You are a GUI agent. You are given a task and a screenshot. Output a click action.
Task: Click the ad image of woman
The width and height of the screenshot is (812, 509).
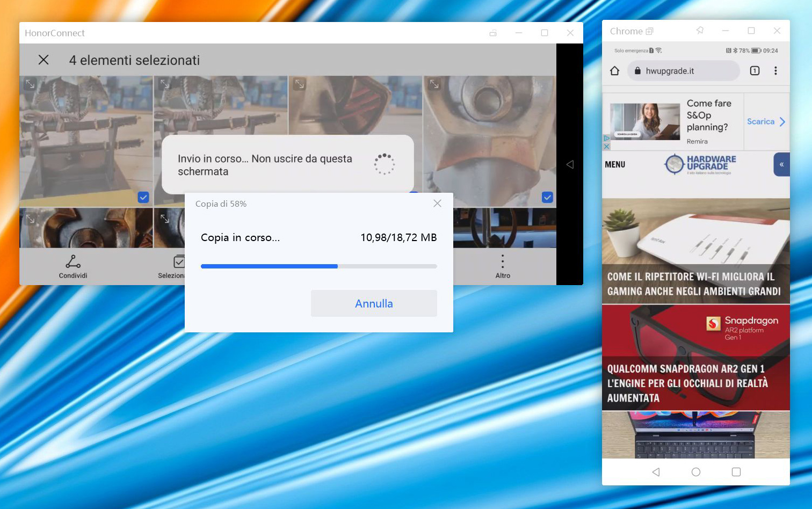(645, 121)
